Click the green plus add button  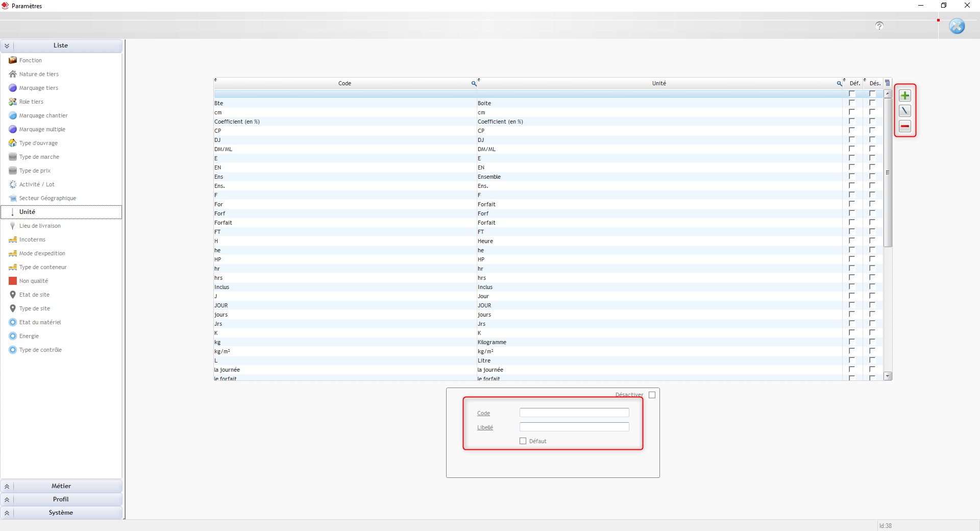pos(905,95)
